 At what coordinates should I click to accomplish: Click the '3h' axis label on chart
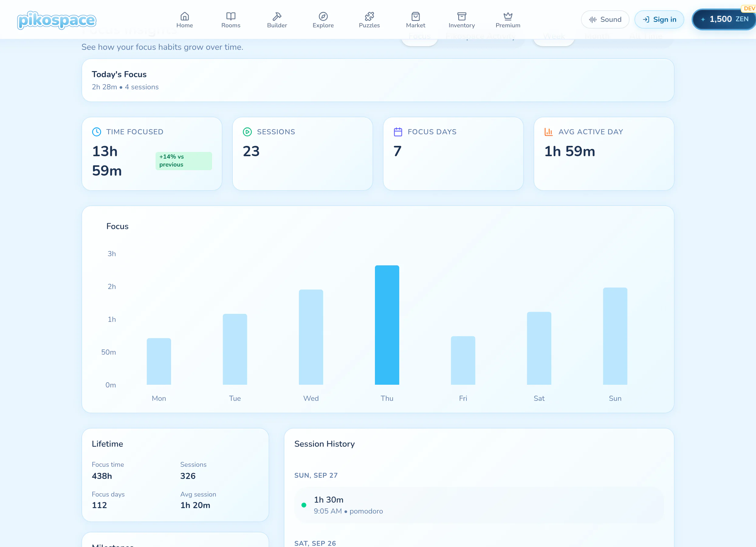point(112,254)
